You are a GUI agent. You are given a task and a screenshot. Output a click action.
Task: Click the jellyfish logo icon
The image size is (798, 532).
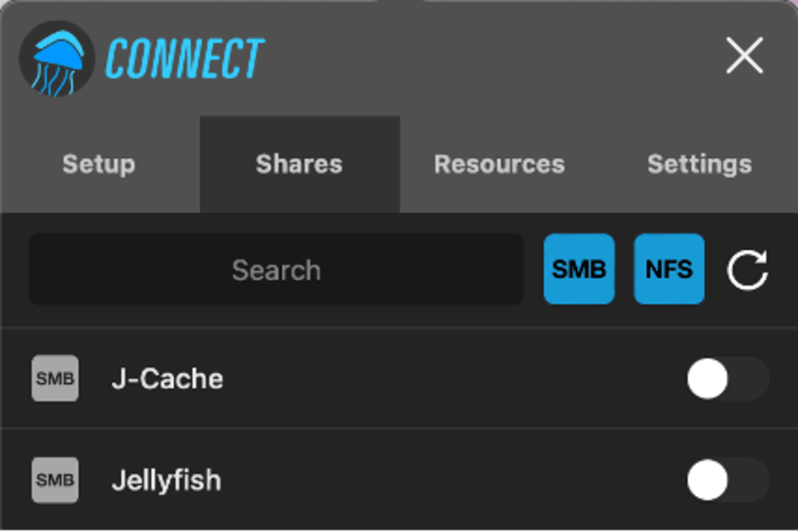[56, 59]
